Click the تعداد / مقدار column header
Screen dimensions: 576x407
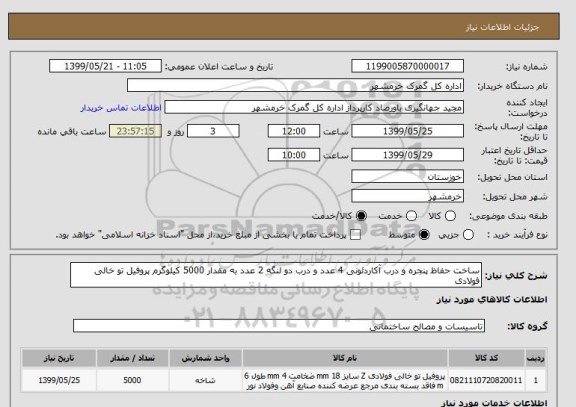pos(132,358)
